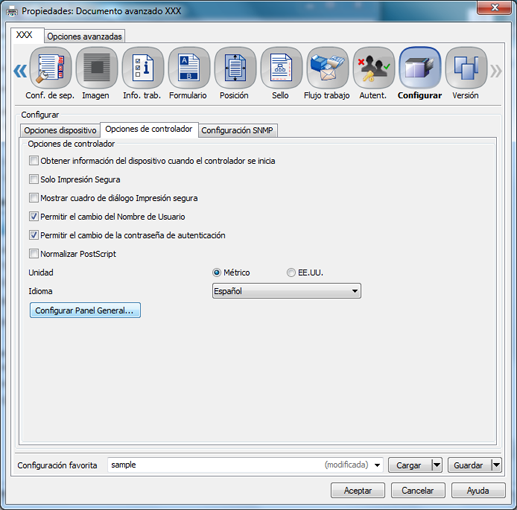Enable Obtener información del dispositivo checkbox
This screenshot has height=510, width=517.
[x=34, y=161]
